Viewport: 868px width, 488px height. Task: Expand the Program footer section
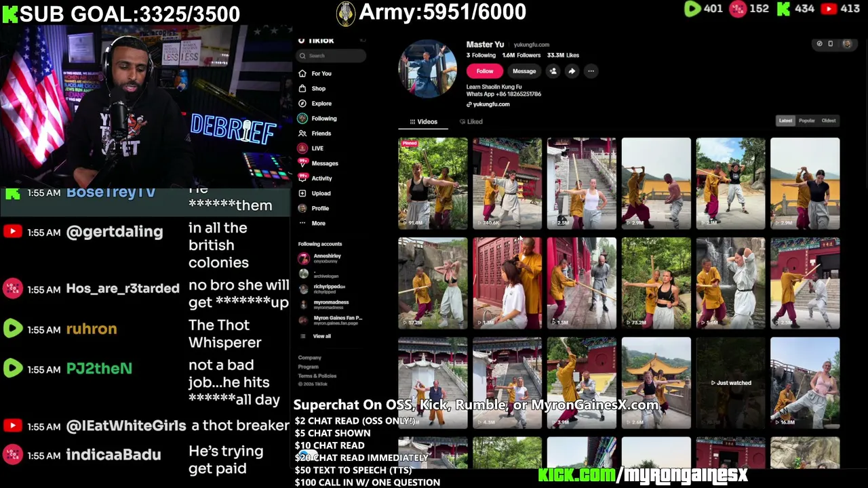click(308, 367)
